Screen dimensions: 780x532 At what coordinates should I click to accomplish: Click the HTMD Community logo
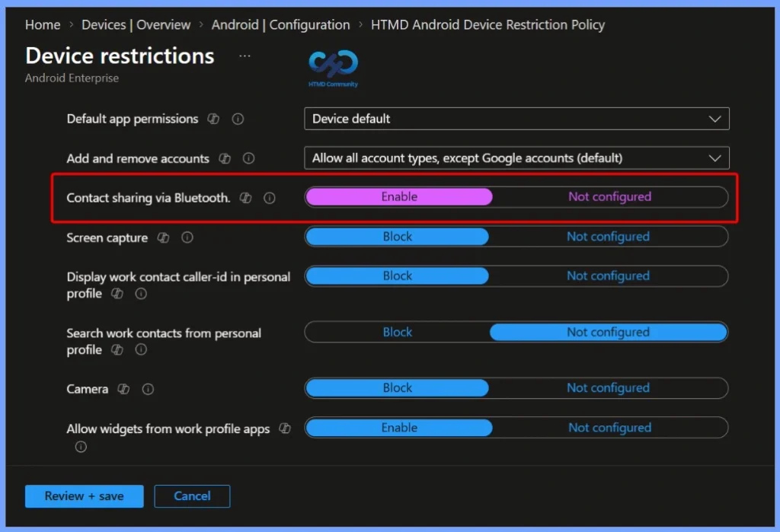[x=334, y=68]
